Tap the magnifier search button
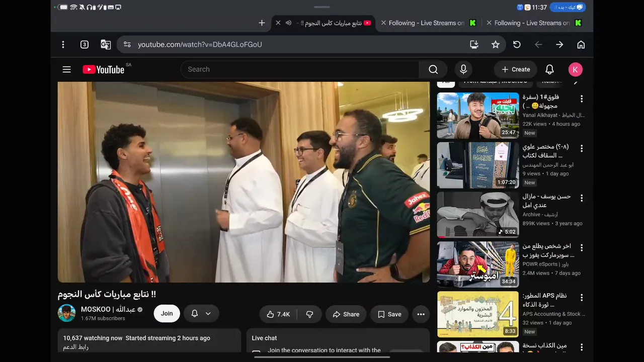The height and width of the screenshot is (362, 644). click(433, 69)
